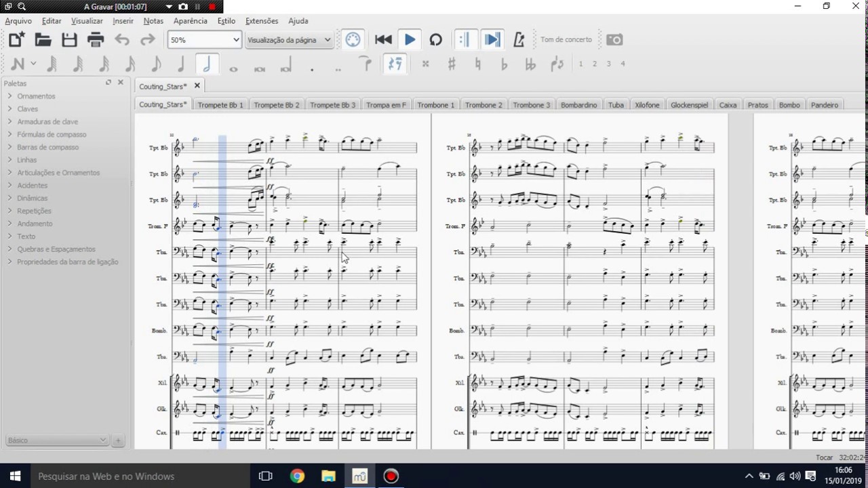Choose the eighth note duration
The height and width of the screenshot is (488, 868).
(155, 64)
